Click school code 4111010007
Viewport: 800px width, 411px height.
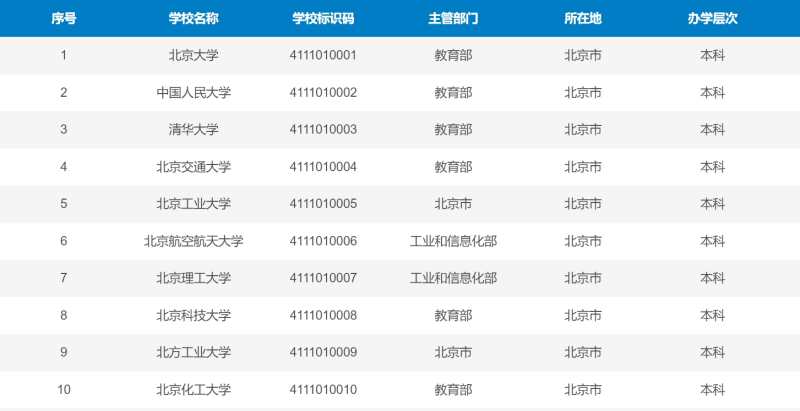coord(323,278)
